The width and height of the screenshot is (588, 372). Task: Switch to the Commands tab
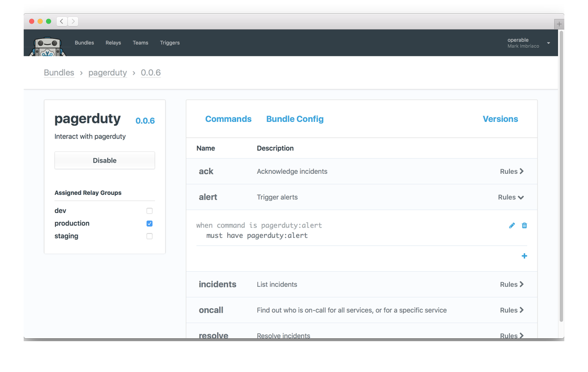click(x=228, y=119)
